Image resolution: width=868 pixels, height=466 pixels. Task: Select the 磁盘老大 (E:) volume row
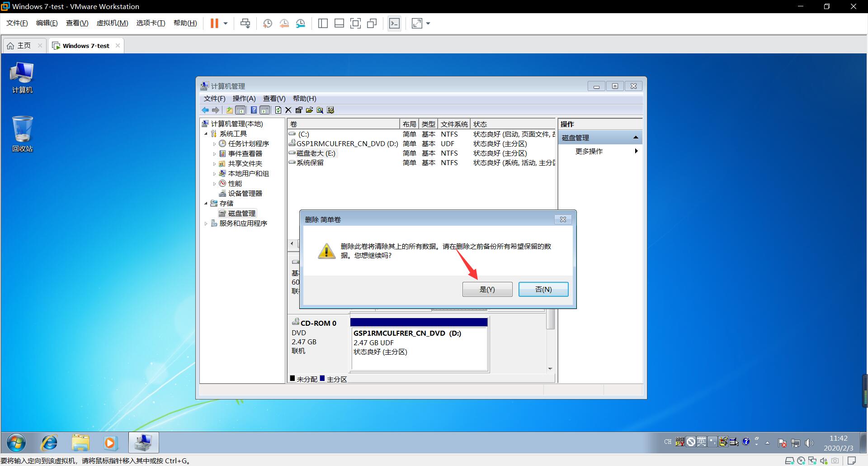[421, 153]
